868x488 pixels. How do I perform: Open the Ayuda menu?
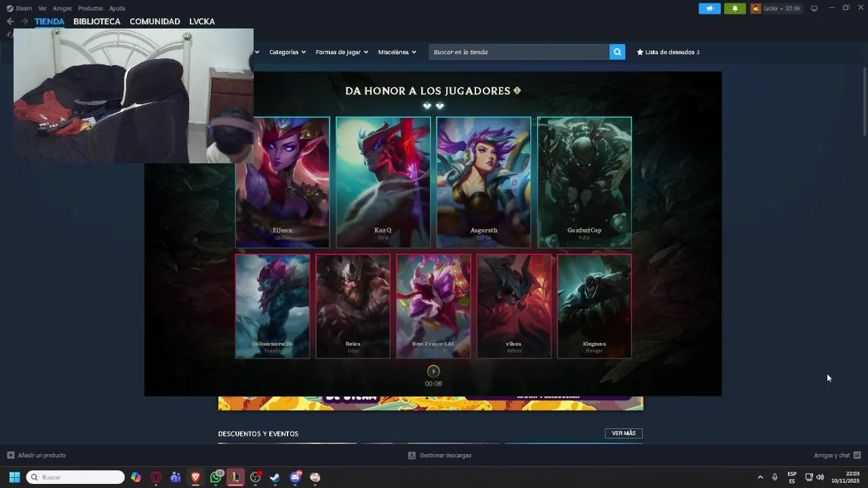pos(117,8)
